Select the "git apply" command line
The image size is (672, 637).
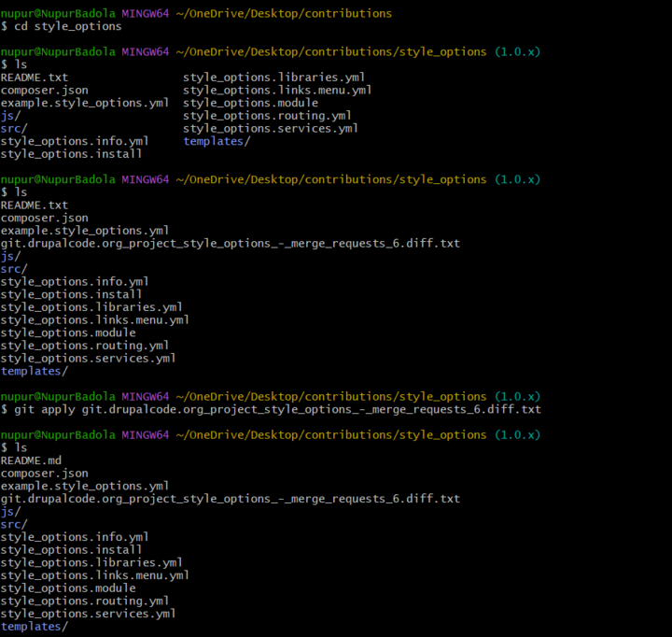pos(271,409)
